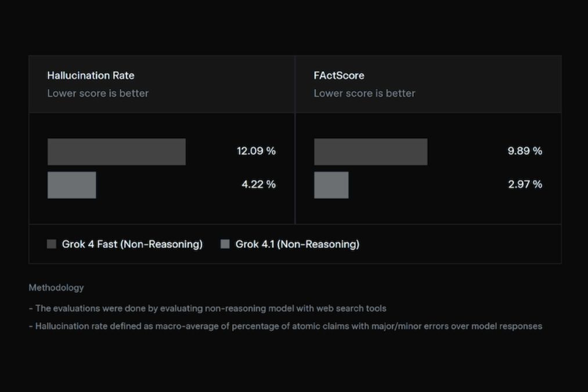The image size is (588, 392).
Task: Click the lighter Grok 4.1 legend swatch
Action: [x=225, y=244]
